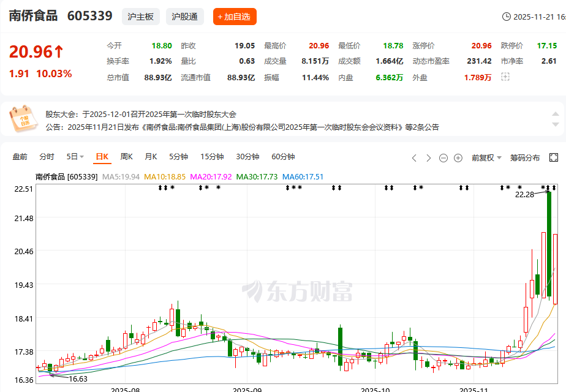This screenshot has width=566, height=392.
Task: Zoom in the K-line chart (plus icon)
Action: (x=458, y=158)
